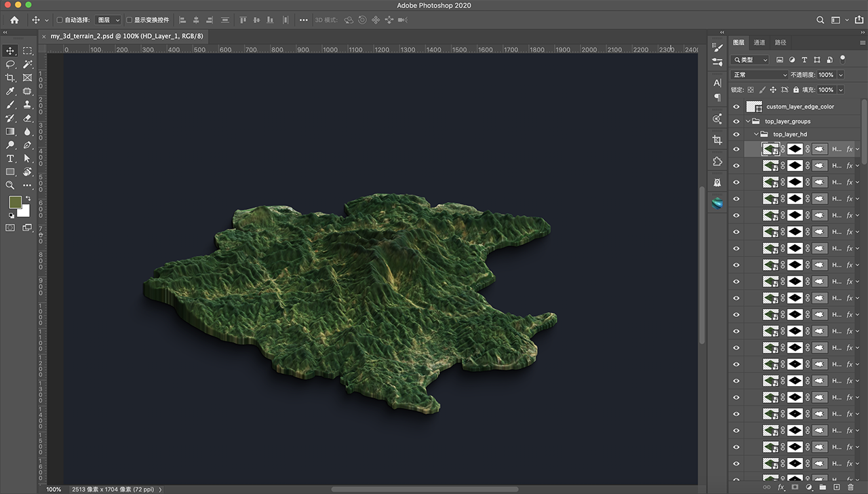This screenshot has width=868, height=494.
Task: Enable the 自动选择 checkbox
Action: tap(60, 20)
